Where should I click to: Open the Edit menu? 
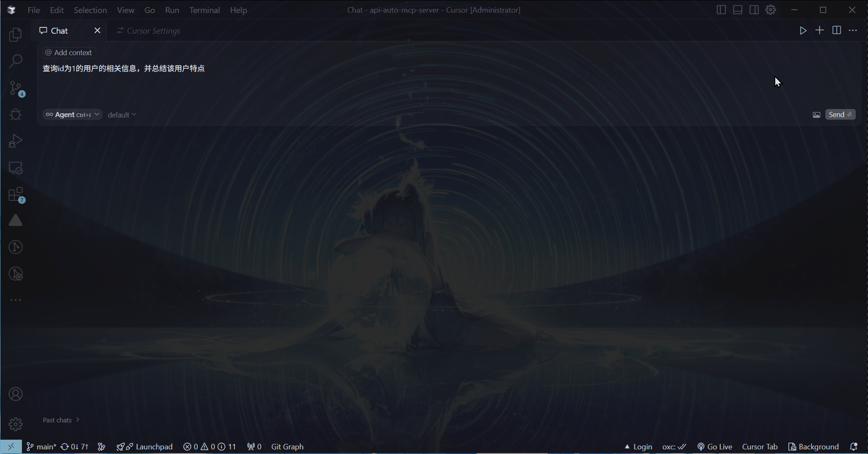coord(57,10)
